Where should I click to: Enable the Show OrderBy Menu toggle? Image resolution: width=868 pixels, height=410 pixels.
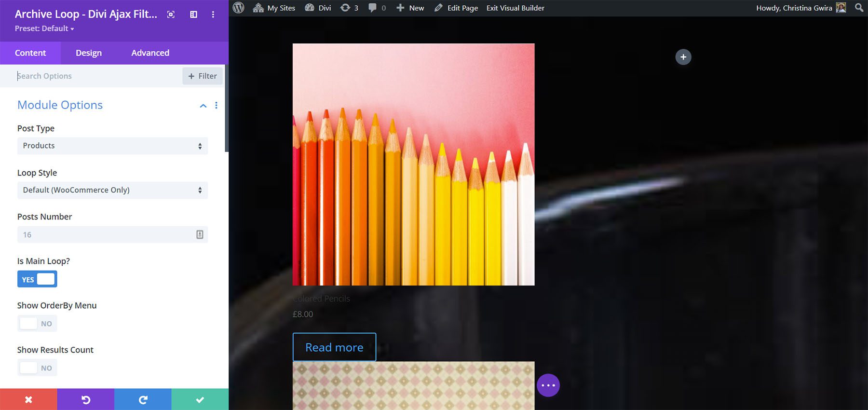(x=37, y=324)
